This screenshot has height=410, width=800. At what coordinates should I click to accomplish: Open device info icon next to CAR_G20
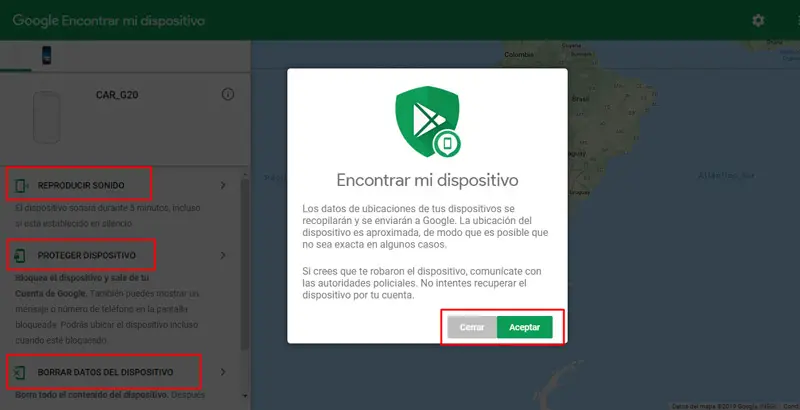pyautogui.click(x=228, y=94)
